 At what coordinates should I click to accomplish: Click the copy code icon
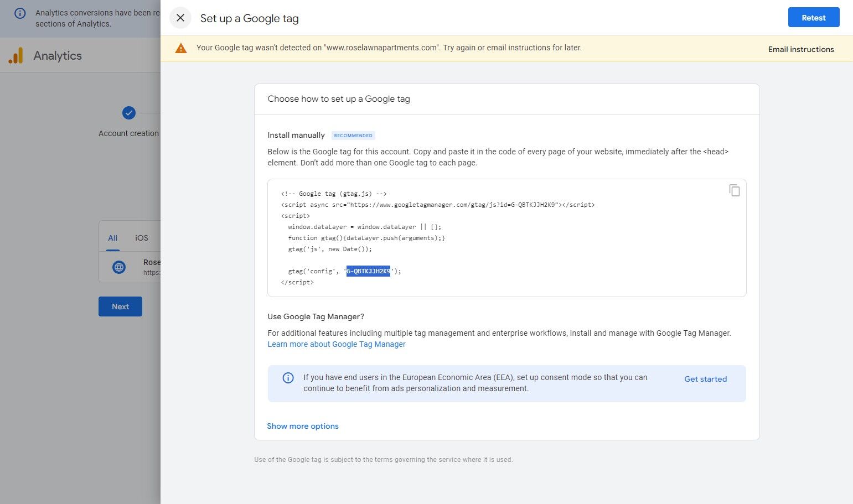pos(734,190)
